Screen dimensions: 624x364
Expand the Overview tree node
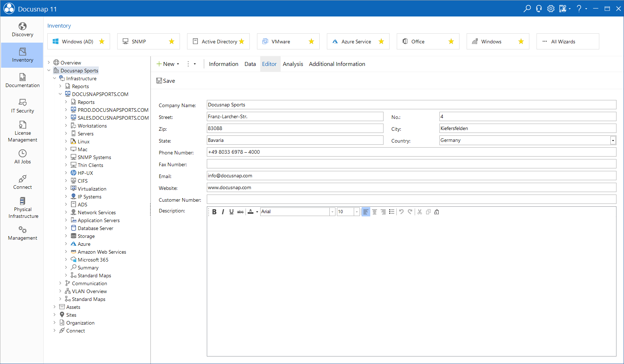point(49,63)
